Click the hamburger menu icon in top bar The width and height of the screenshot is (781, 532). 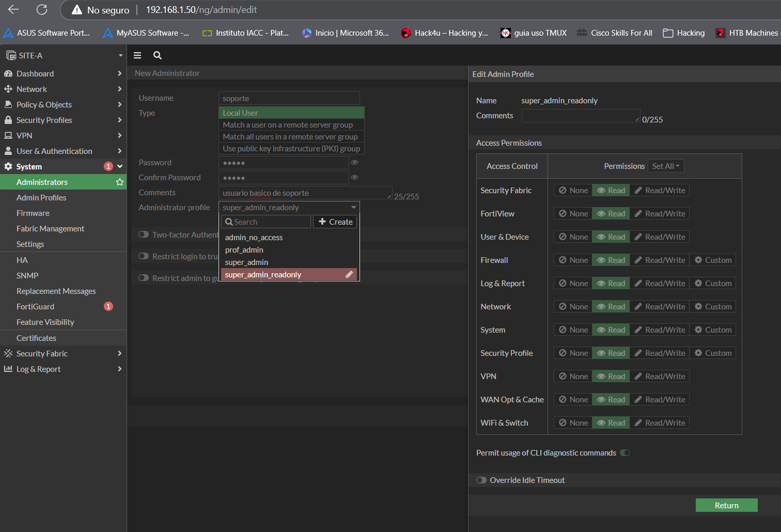137,55
